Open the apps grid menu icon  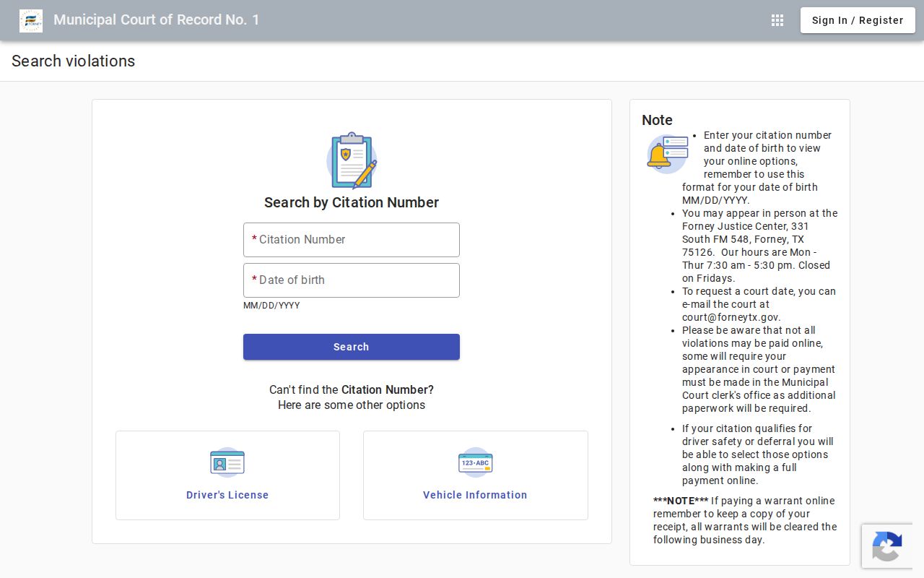point(777,20)
